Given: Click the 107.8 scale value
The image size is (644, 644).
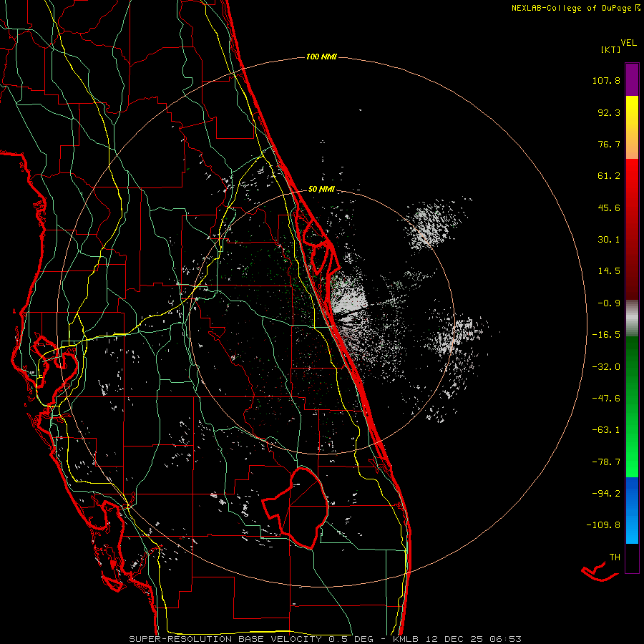Looking at the screenshot, I should [606, 80].
